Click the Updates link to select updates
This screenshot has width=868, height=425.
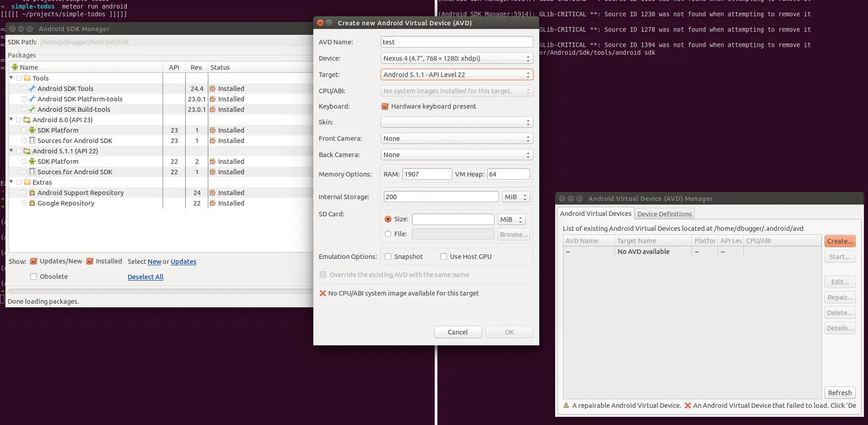tap(183, 262)
